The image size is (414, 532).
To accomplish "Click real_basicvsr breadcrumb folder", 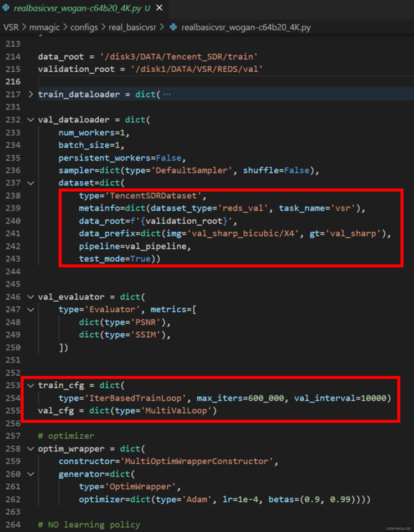I will point(132,27).
